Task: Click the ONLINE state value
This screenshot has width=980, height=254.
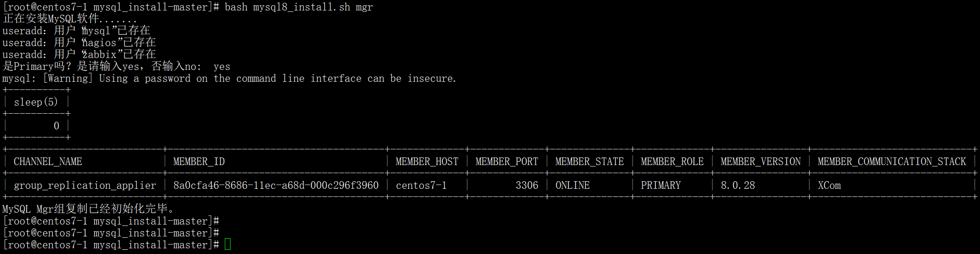Action: point(572,186)
